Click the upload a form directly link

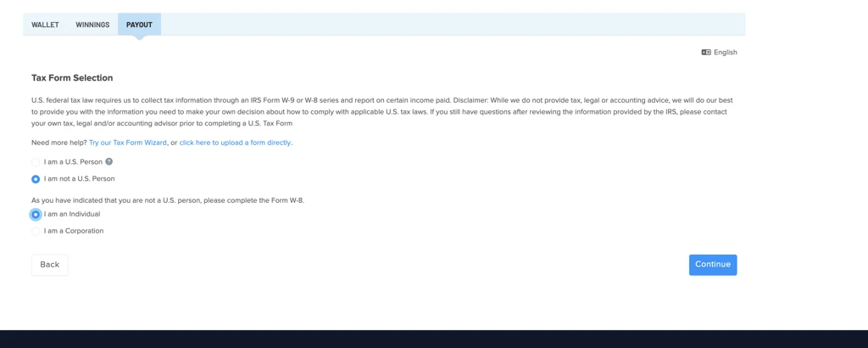click(x=236, y=143)
